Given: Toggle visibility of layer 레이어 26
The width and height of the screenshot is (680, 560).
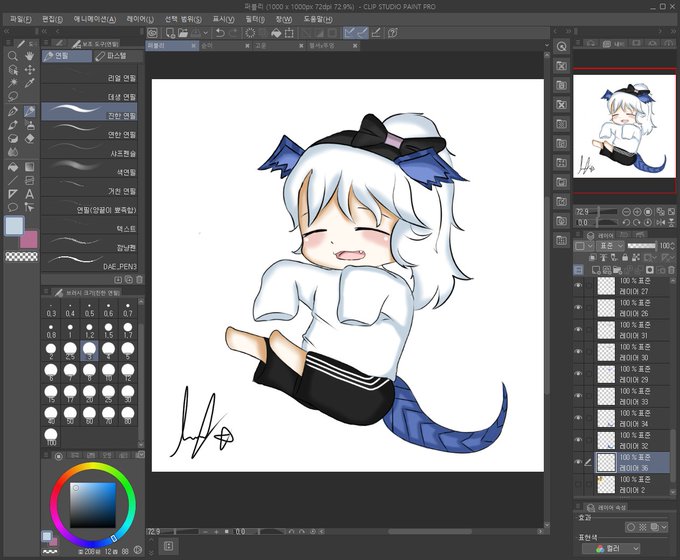Looking at the screenshot, I should click(578, 308).
